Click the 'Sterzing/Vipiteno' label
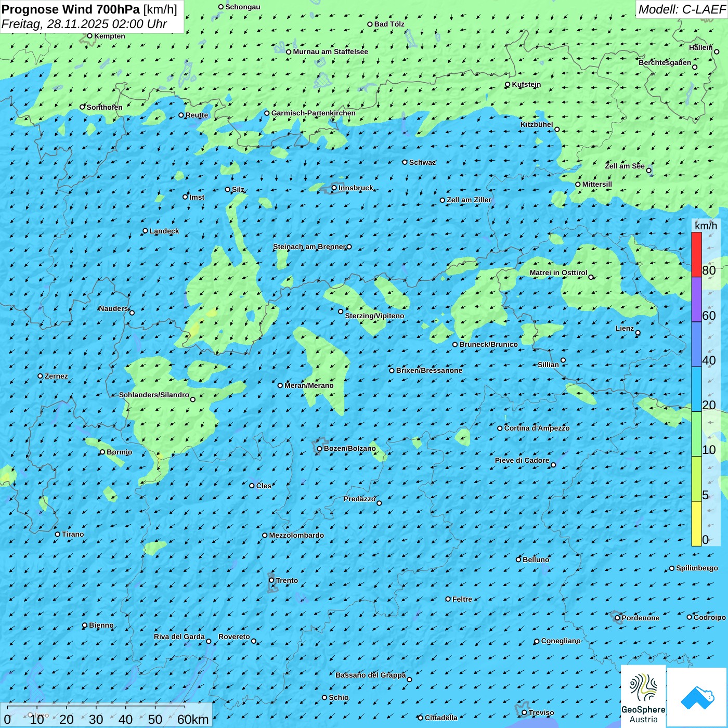 click(374, 316)
